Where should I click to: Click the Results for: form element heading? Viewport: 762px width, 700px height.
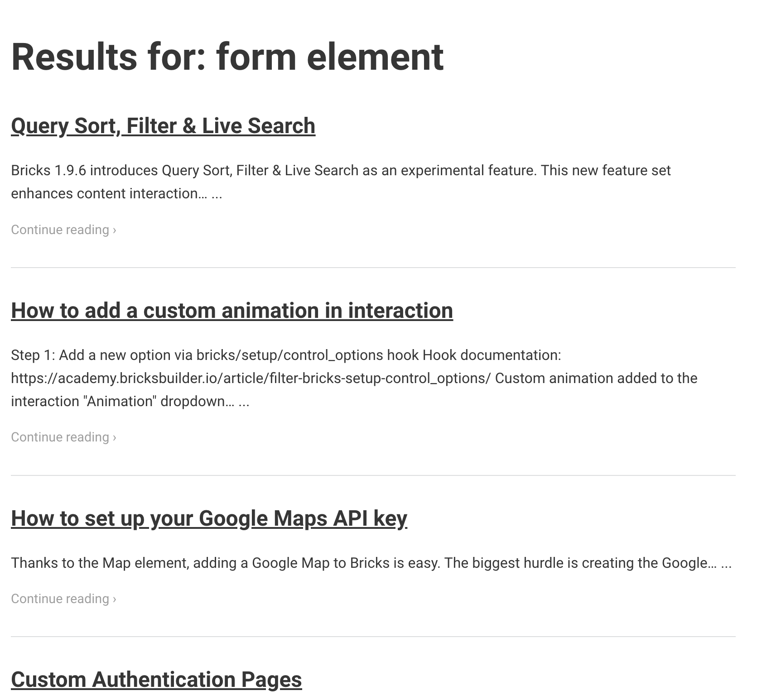(x=227, y=57)
